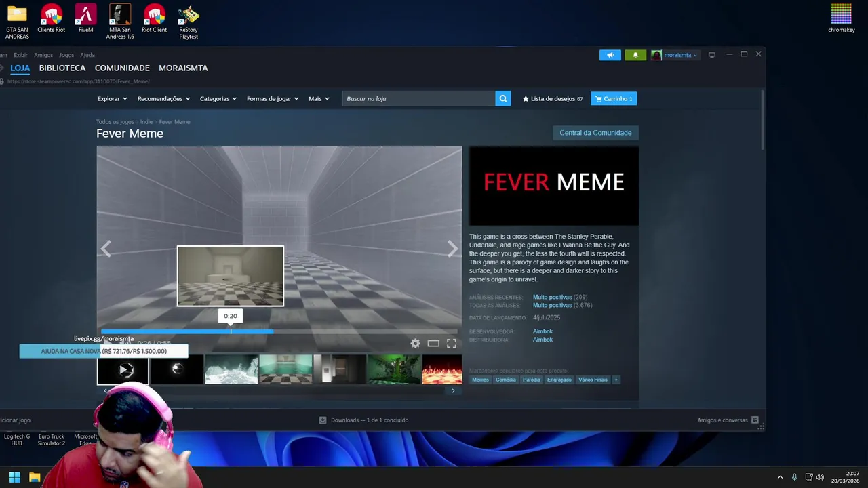Open Steam Big Picture mode icon

[x=712, y=55]
